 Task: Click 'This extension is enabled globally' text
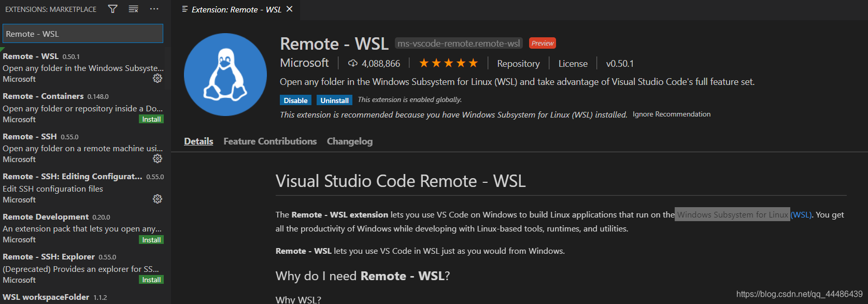tap(409, 99)
